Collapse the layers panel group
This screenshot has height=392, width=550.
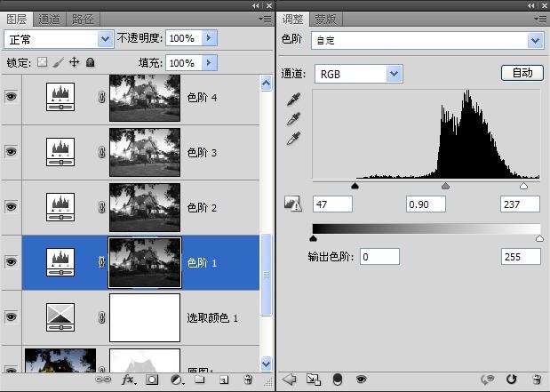point(255,5)
